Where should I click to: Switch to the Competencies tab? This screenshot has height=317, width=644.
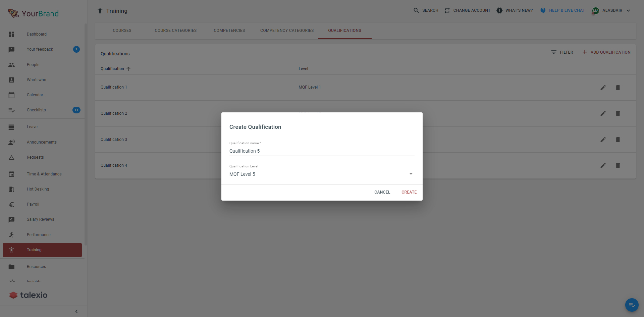[229, 31]
